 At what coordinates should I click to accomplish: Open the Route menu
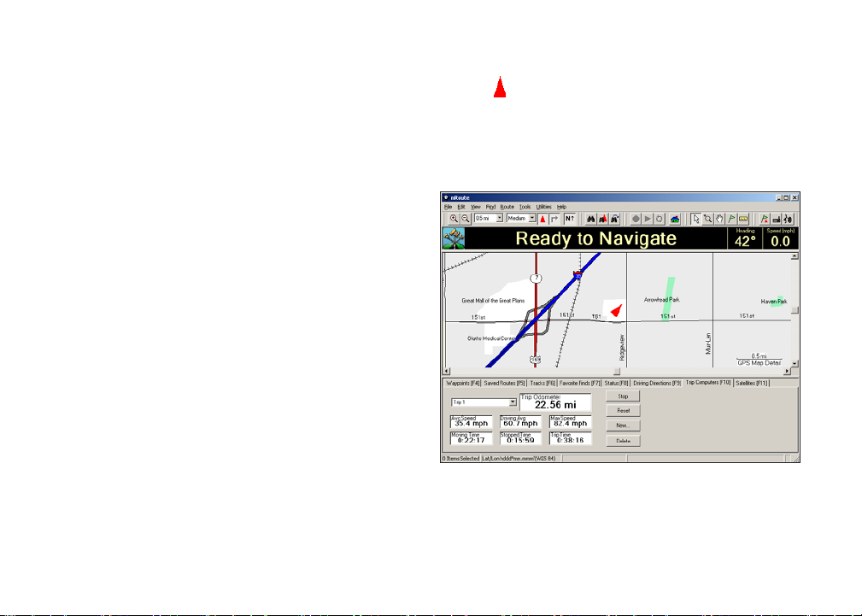tap(507, 207)
